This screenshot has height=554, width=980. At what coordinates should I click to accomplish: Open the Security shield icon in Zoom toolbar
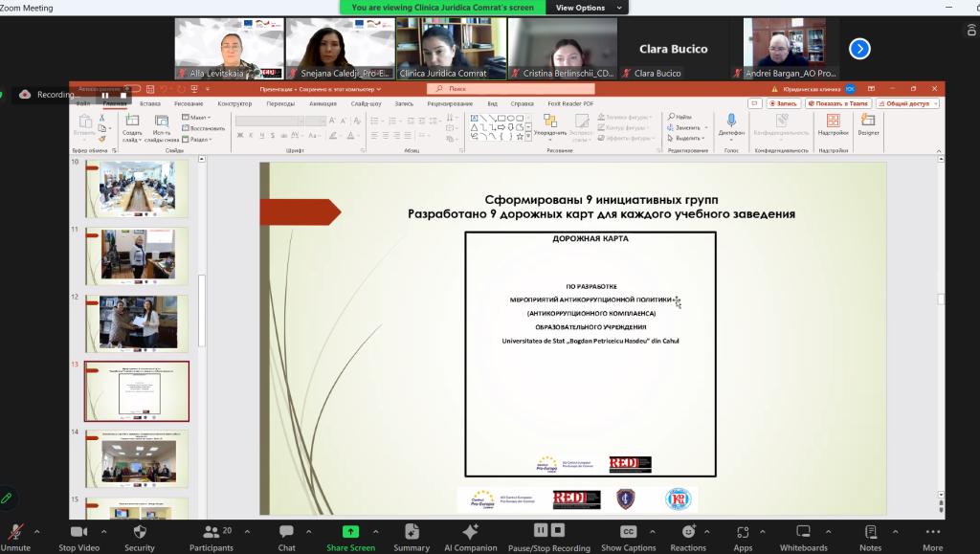pyautogui.click(x=140, y=532)
